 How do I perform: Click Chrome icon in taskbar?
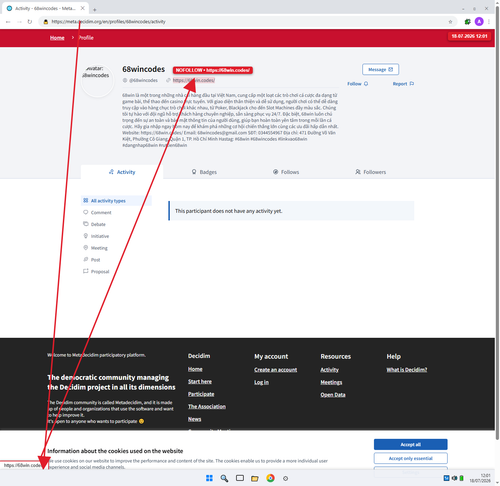coord(270,478)
